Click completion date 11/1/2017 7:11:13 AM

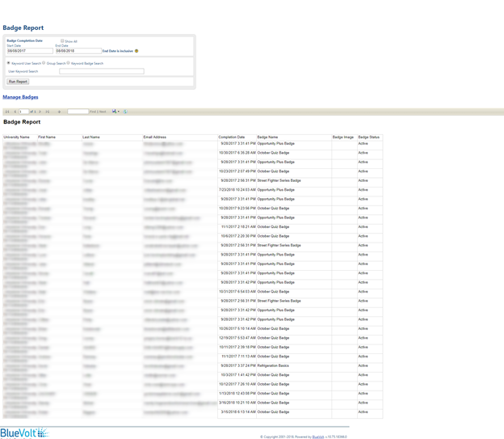[238, 357]
